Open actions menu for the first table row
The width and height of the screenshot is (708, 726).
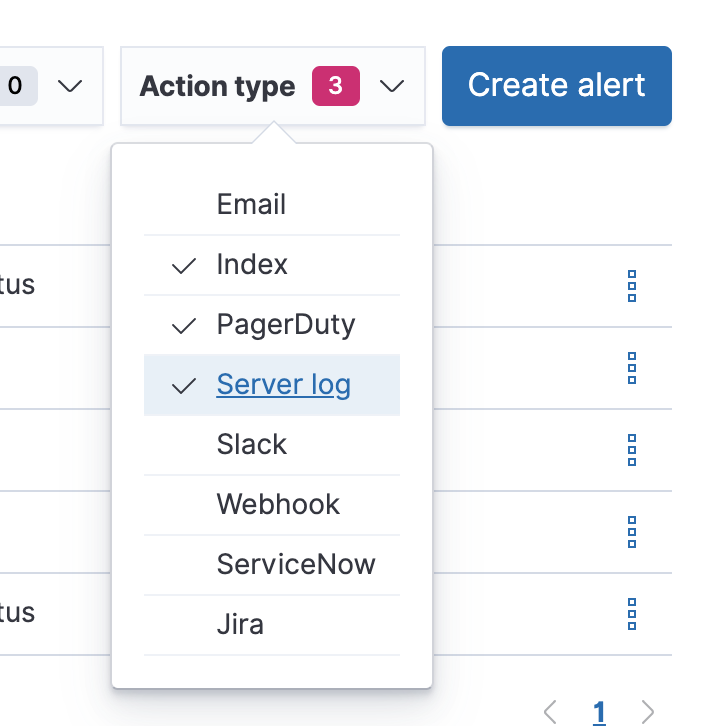[631, 286]
